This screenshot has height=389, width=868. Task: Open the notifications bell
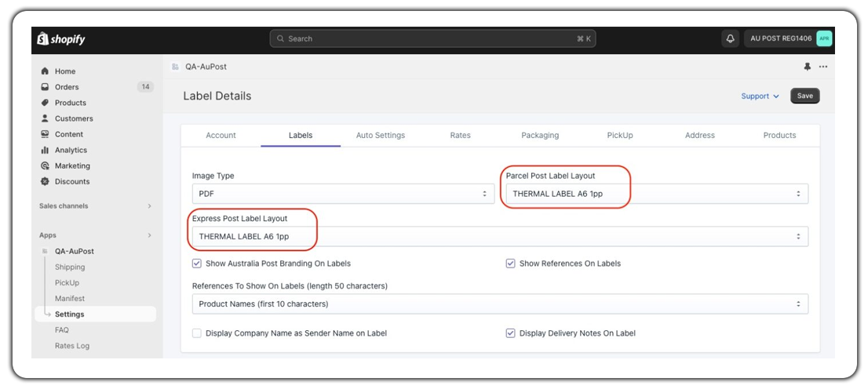[730, 38]
